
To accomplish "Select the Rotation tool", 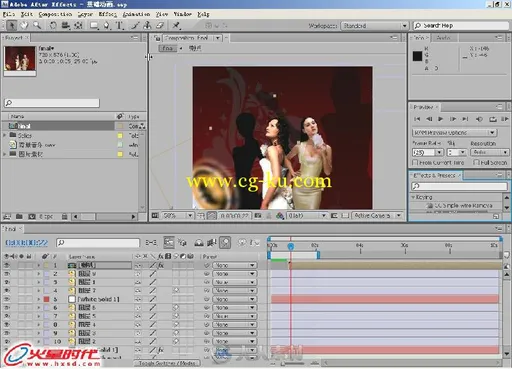I will click(53, 25).
